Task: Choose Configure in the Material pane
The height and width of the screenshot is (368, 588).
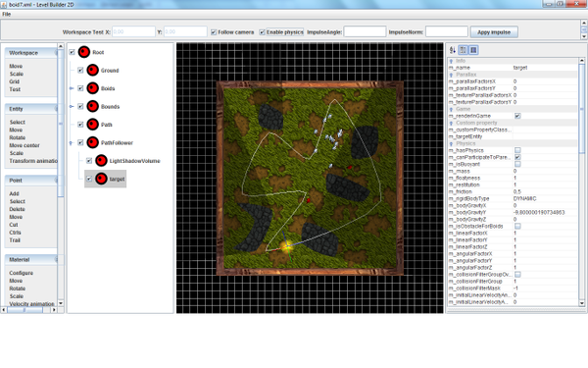Action: click(x=22, y=273)
